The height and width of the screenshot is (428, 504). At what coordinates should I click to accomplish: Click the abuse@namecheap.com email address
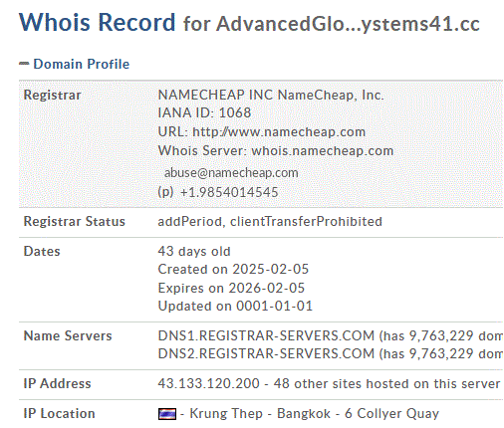pyautogui.click(x=231, y=173)
